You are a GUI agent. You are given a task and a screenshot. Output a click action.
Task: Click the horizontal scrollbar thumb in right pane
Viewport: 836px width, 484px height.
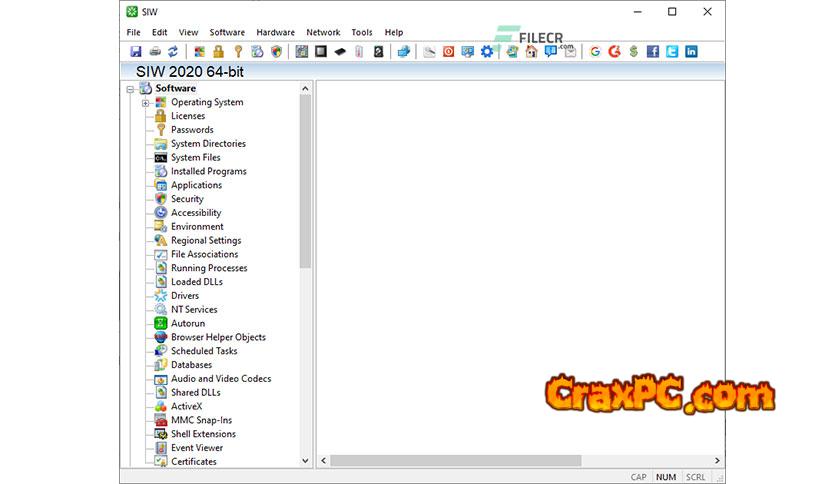455,461
